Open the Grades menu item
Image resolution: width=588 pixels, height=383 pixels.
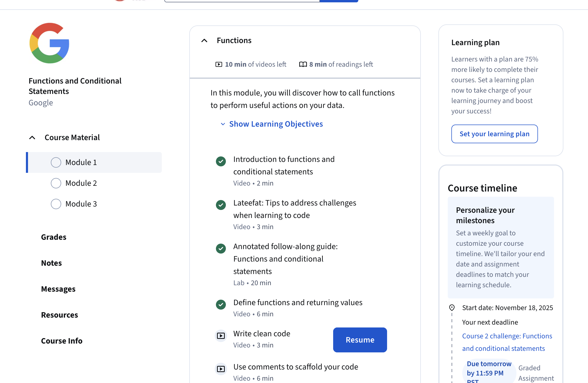coord(54,237)
